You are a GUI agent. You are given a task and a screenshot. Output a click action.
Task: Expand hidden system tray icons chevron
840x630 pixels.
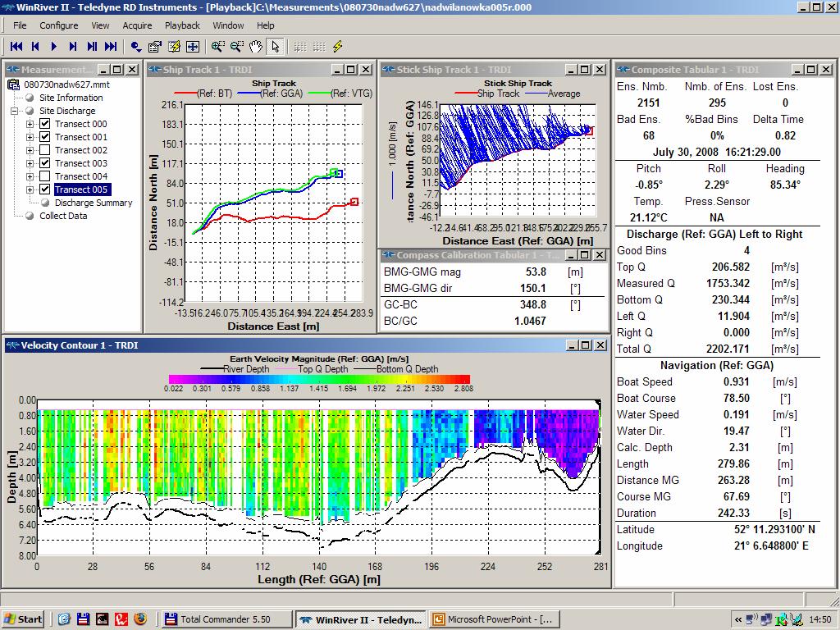[738, 620]
